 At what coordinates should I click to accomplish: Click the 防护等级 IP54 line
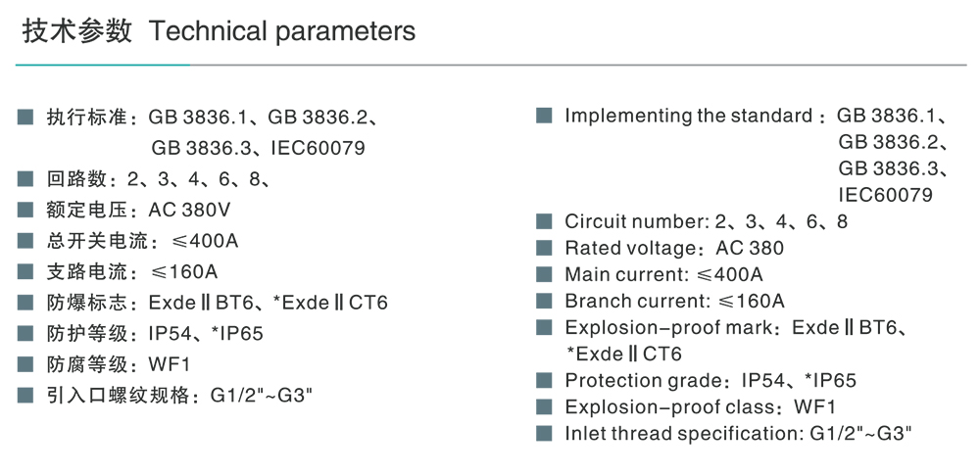[x=155, y=334]
